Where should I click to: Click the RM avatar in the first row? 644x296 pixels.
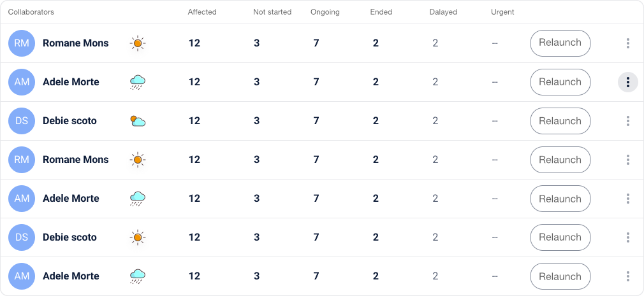click(22, 43)
